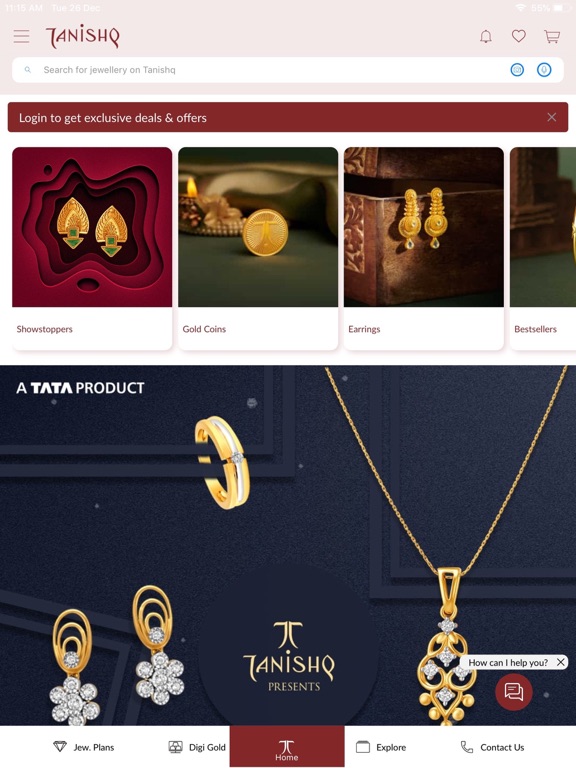Viewport: 576px width, 768px height.
Task: Switch to Jew. Plans tab
Action: (x=83, y=747)
